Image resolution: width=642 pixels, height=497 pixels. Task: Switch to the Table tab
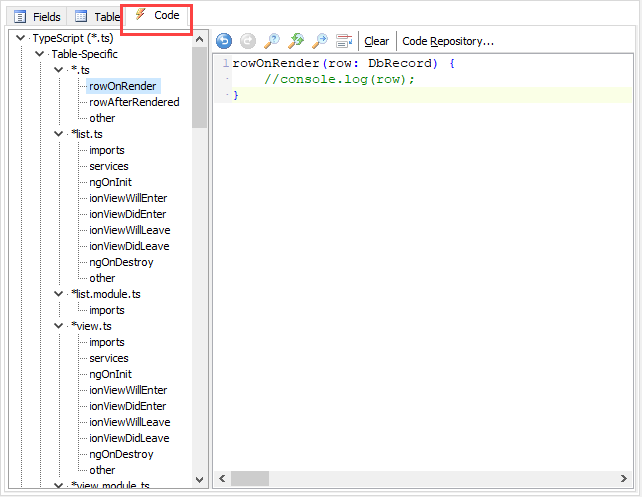click(97, 17)
